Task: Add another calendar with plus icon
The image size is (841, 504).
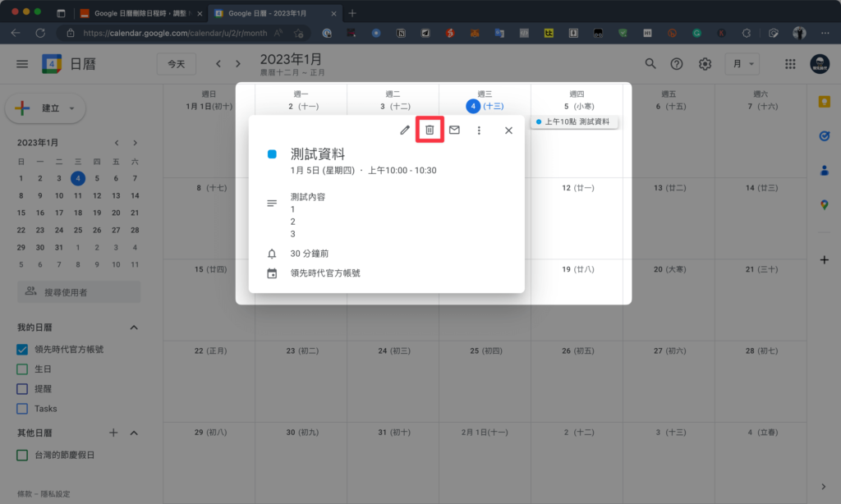Action: [x=113, y=433]
